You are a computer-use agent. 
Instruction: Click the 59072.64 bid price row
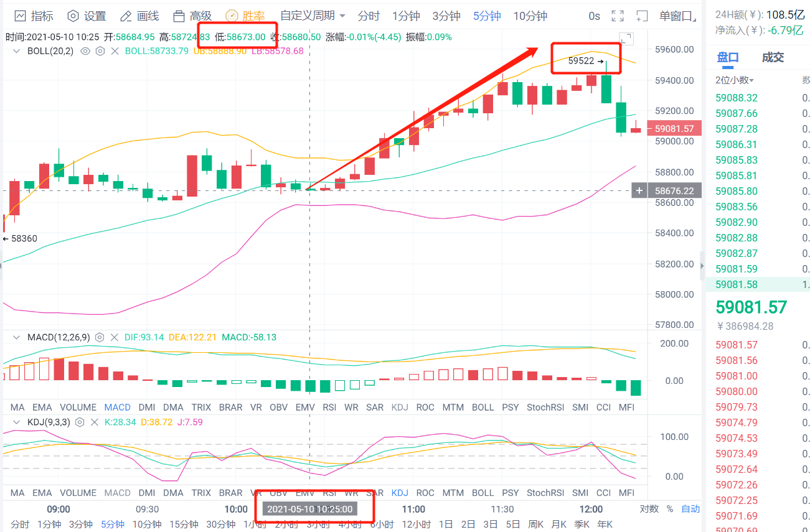click(x=757, y=469)
